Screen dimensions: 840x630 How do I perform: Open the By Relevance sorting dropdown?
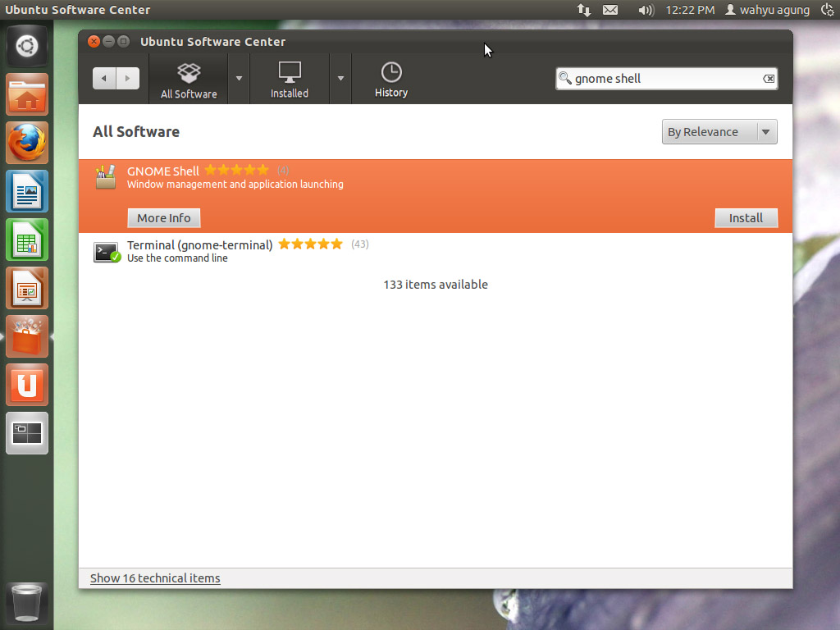718,131
